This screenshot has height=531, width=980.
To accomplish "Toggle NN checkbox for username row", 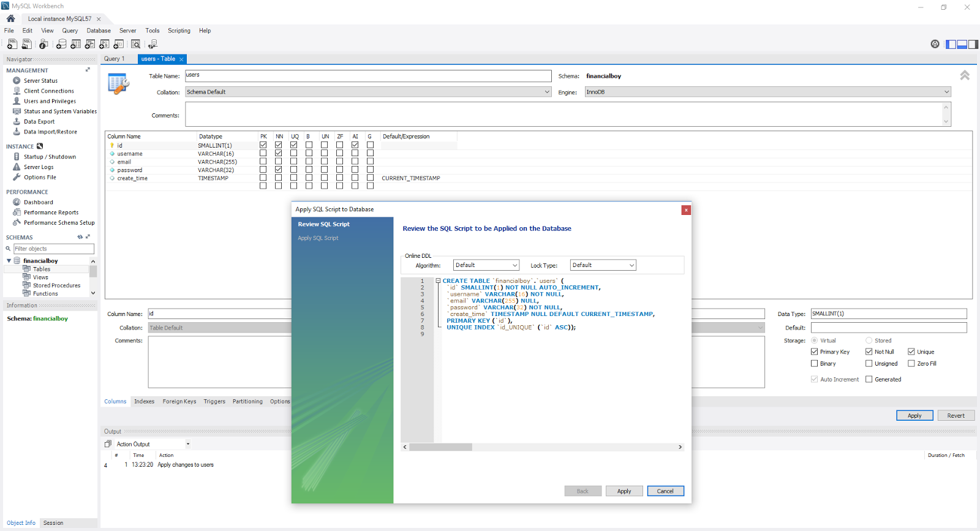I will [279, 154].
